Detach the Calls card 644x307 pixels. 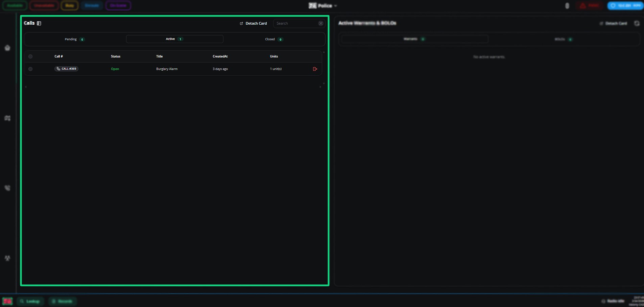[x=253, y=23]
